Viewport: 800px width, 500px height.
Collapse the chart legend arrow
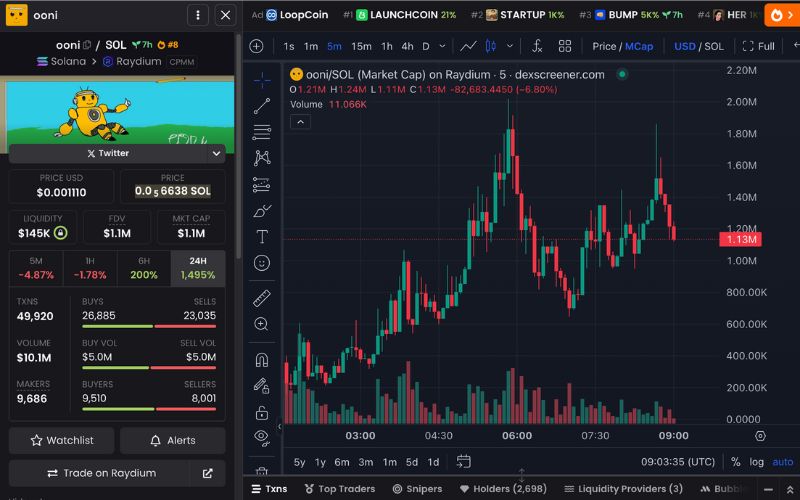[x=301, y=122]
